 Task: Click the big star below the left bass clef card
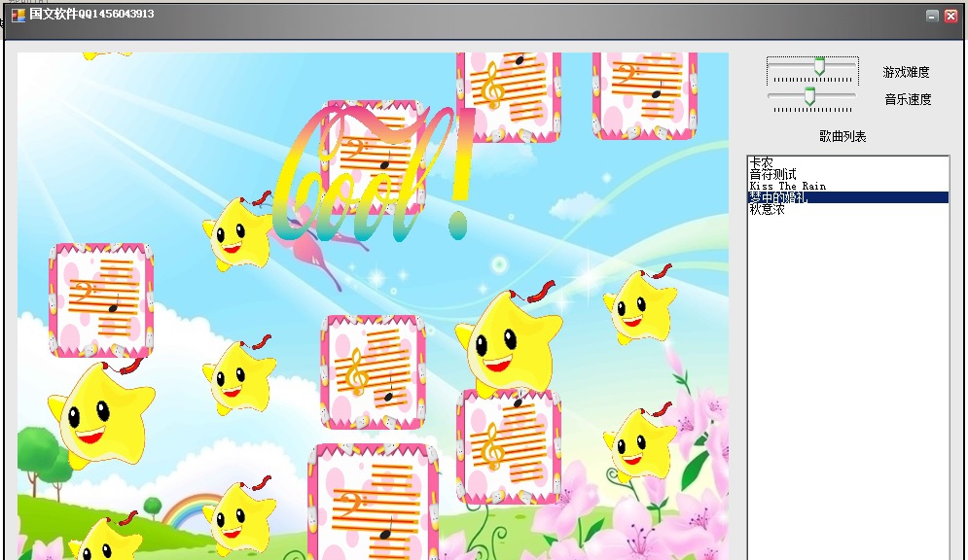(x=101, y=413)
